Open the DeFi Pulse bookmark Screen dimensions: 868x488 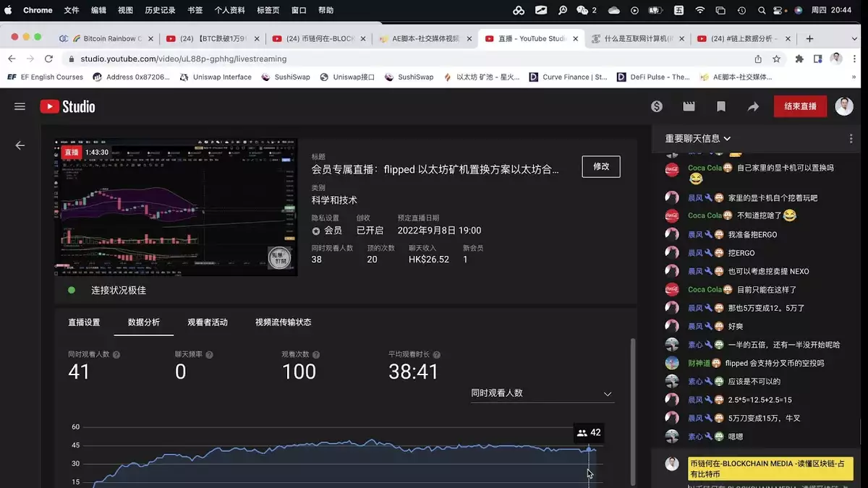(654, 77)
